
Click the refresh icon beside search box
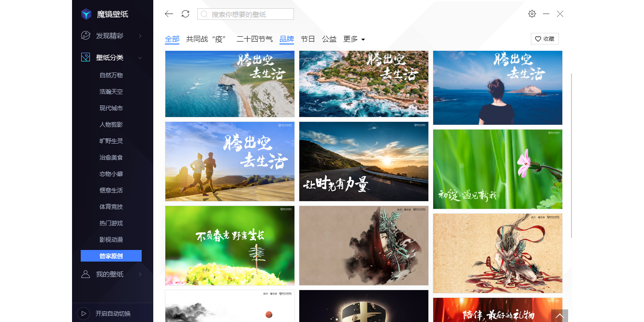click(x=185, y=14)
